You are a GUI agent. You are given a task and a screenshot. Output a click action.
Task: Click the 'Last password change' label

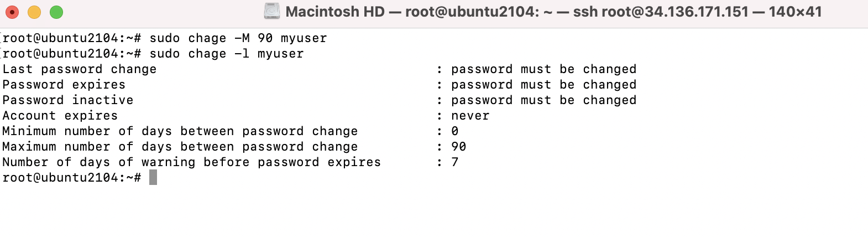tap(80, 69)
